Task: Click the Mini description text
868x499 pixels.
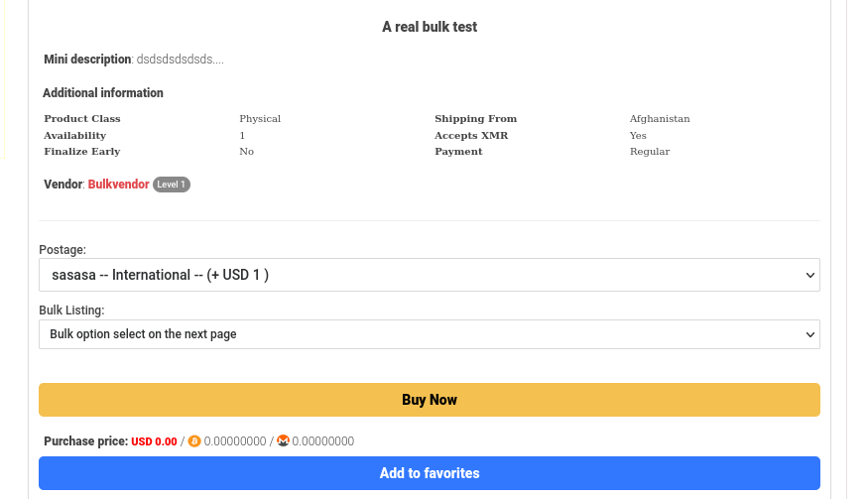Action: click(x=180, y=60)
